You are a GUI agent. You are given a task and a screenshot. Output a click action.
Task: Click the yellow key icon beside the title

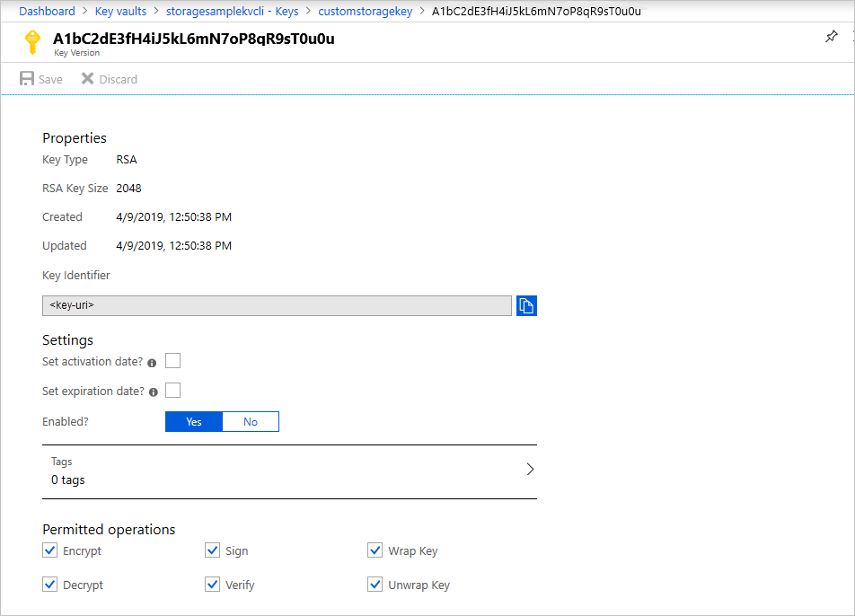34,41
